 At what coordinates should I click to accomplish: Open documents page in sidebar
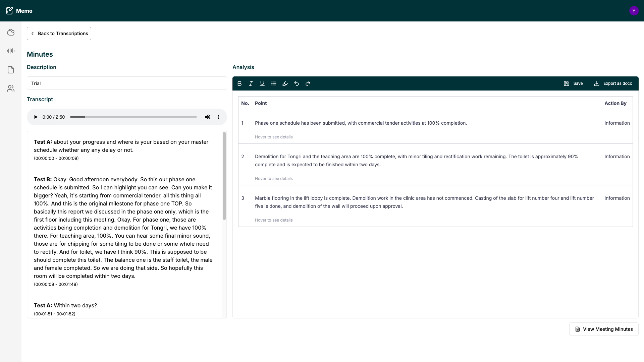pyautogui.click(x=11, y=70)
